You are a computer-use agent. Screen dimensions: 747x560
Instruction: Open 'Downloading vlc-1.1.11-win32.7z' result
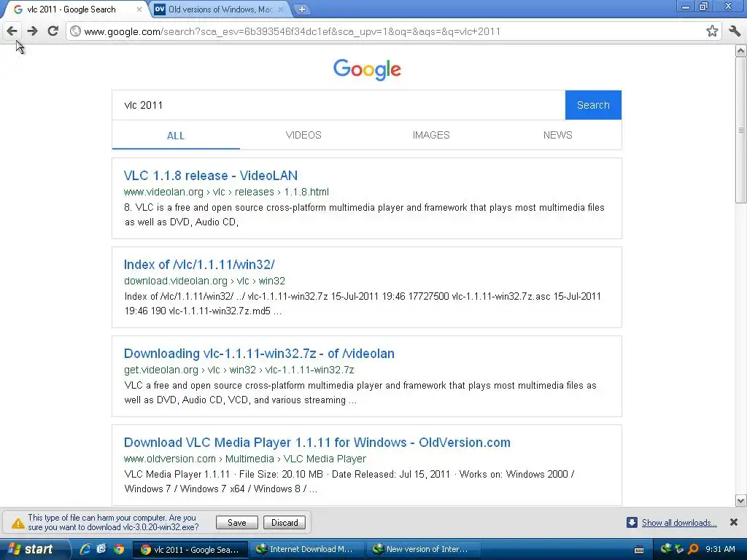[259, 354]
